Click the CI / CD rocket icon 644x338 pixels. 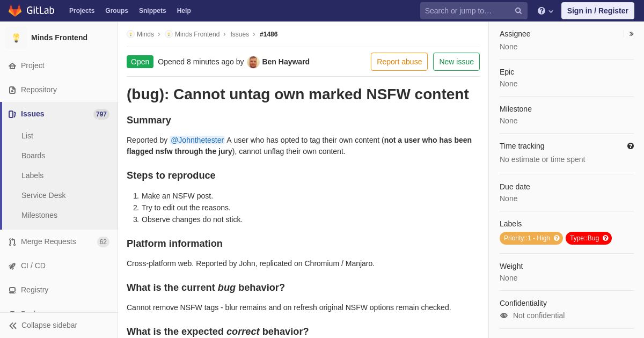(x=12, y=266)
